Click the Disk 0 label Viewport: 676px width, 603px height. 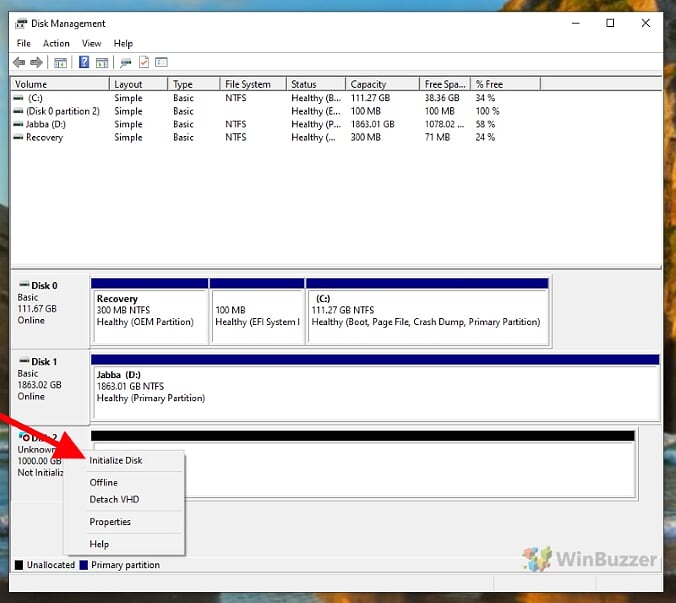[x=44, y=285]
